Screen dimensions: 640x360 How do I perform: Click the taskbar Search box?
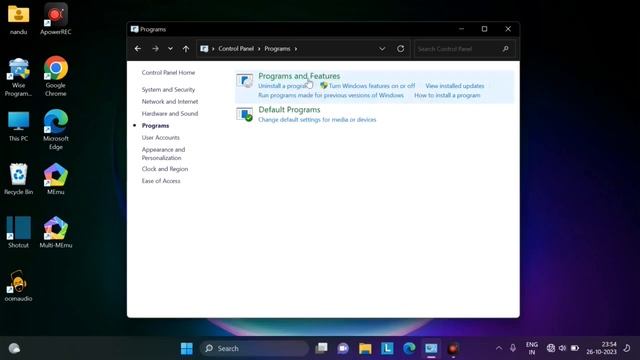point(255,348)
